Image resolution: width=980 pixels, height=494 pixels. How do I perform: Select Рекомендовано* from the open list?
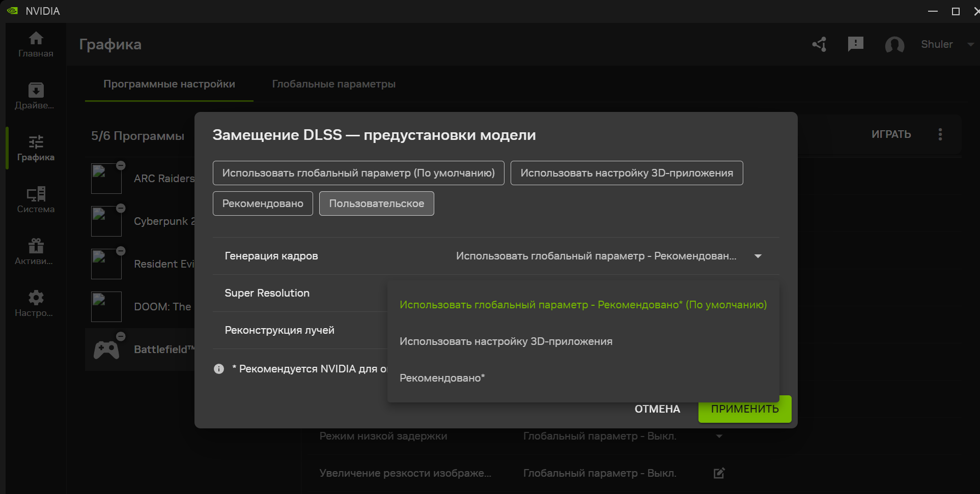tap(442, 377)
